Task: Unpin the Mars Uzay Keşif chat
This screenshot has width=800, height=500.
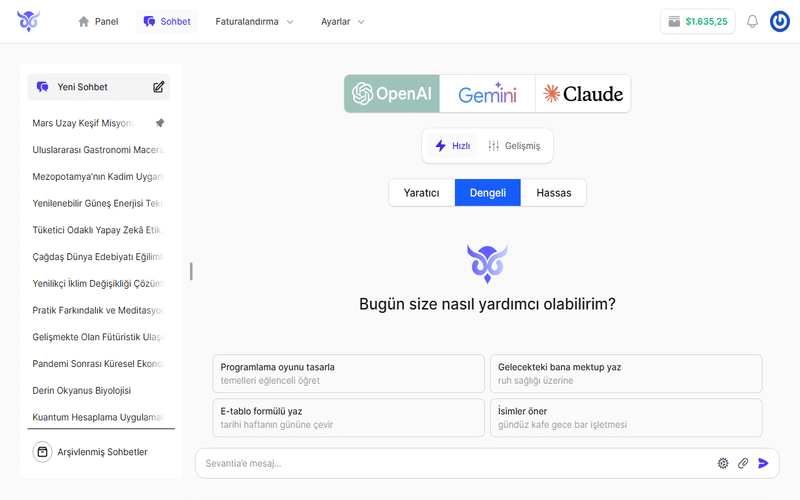Action: click(x=159, y=123)
